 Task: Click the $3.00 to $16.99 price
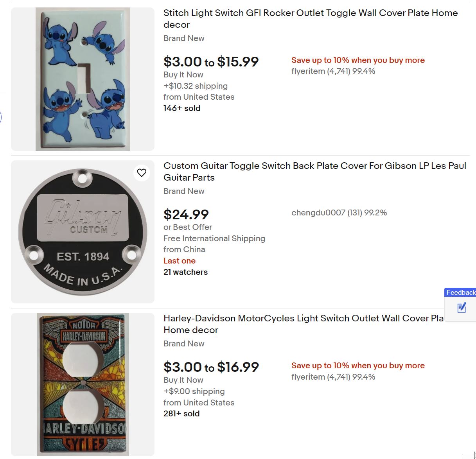211,367
